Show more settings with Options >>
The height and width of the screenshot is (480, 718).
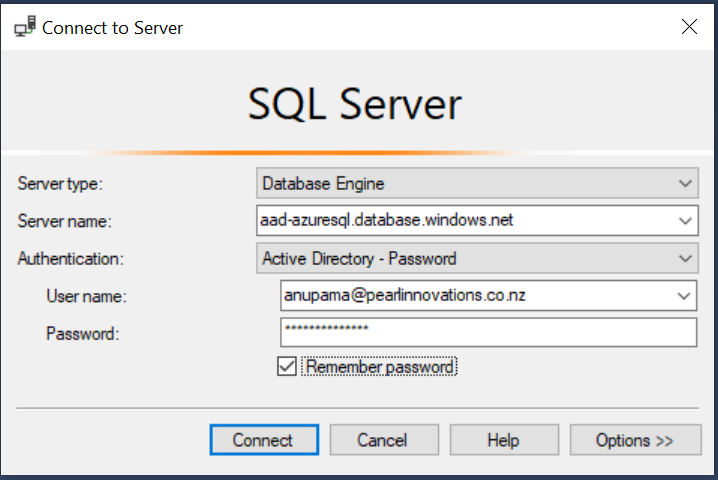tap(634, 440)
